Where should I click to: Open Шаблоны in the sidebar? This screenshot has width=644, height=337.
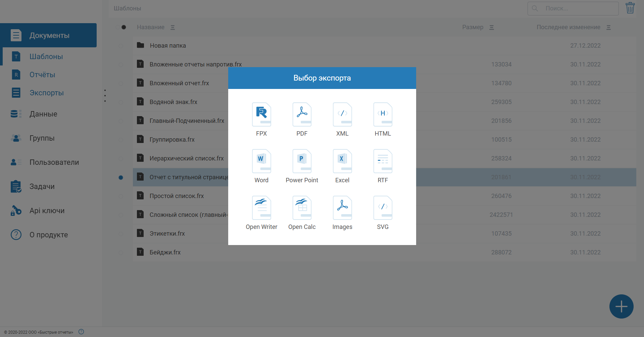(x=46, y=56)
